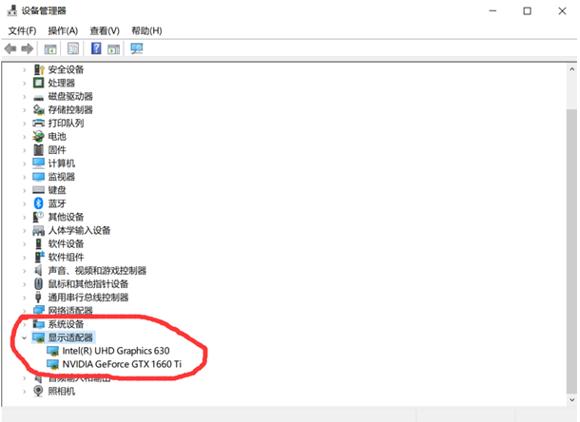Select the 照相机 label
This screenshot has width=580, height=422.
click(61, 391)
